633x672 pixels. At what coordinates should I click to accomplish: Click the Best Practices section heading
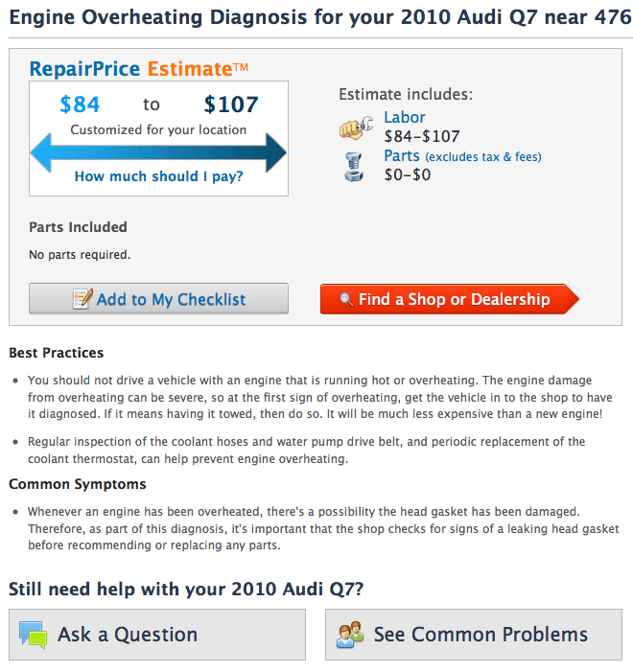57,353
